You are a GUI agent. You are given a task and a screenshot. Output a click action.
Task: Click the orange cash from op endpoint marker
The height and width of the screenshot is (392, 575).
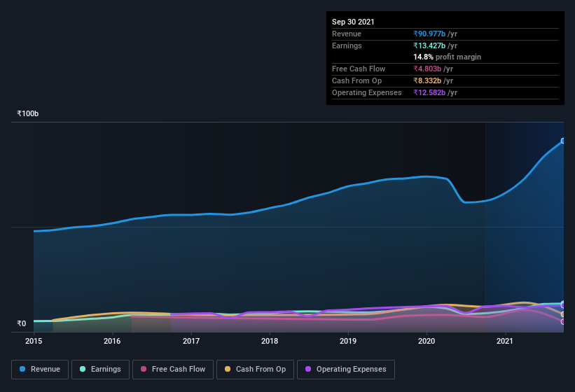coord(563,314)
